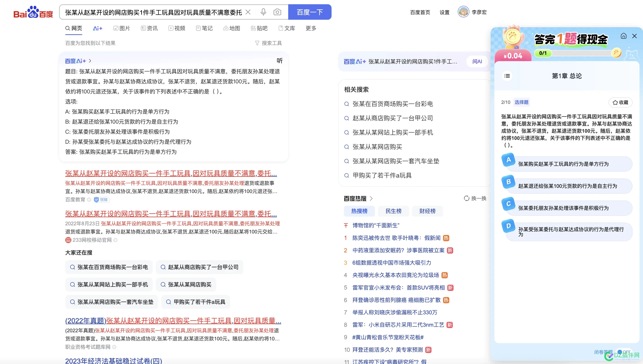The width and height of the screenshot is (643, 364).
Task: Open the (2022年真题) search result link
Action: pyautogui.click(x=173, y=321)
